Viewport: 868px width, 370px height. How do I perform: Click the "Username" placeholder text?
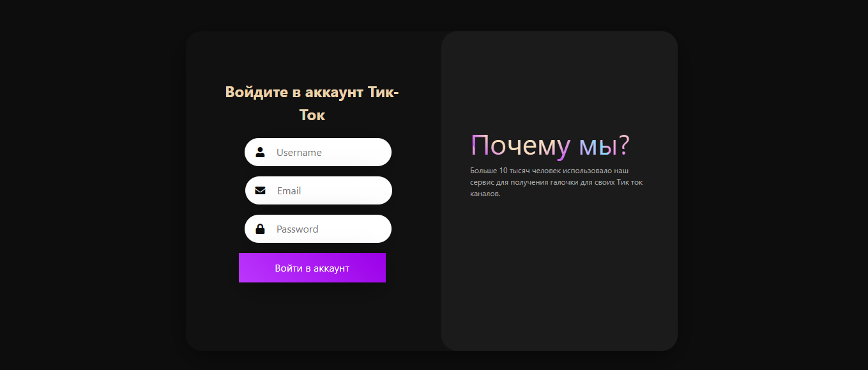click(299, 153)
